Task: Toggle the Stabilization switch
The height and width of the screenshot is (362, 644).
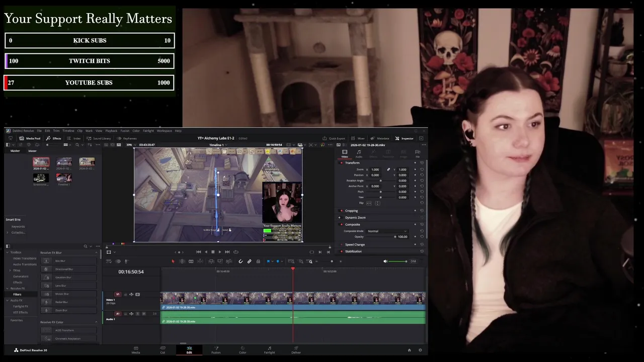Action: (x=342, y=251)
